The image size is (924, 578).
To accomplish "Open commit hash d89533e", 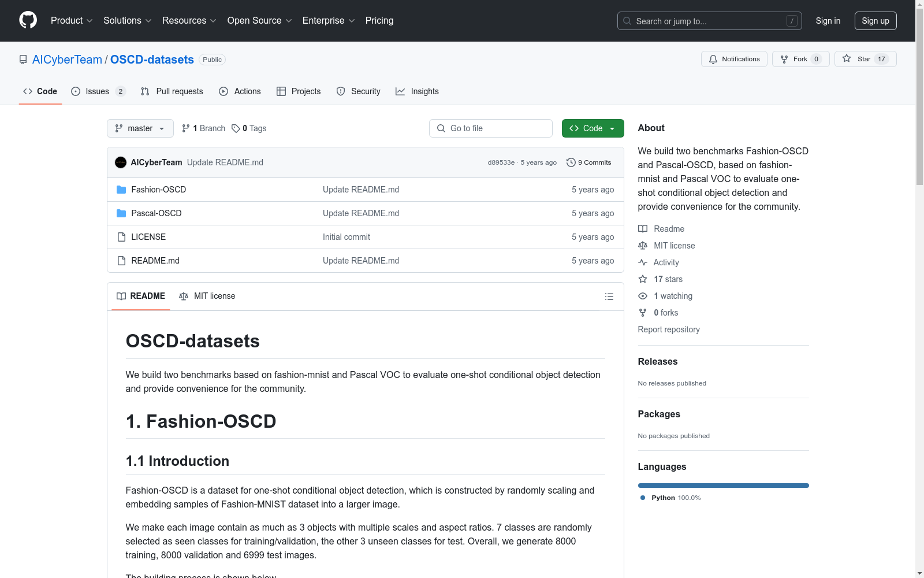I will (x=501, y=162).
